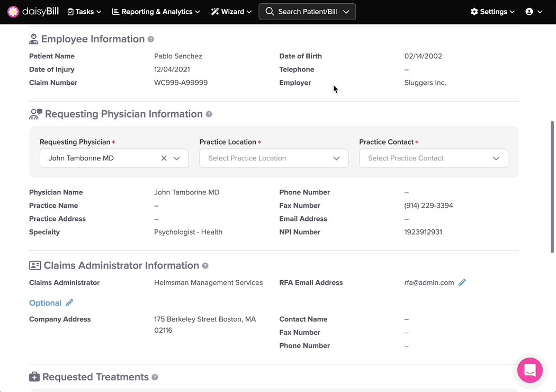The width and height of the screenshot is (556, 392).
Task: Open Select Practice Contact dropdown
Action: point(433,158)
